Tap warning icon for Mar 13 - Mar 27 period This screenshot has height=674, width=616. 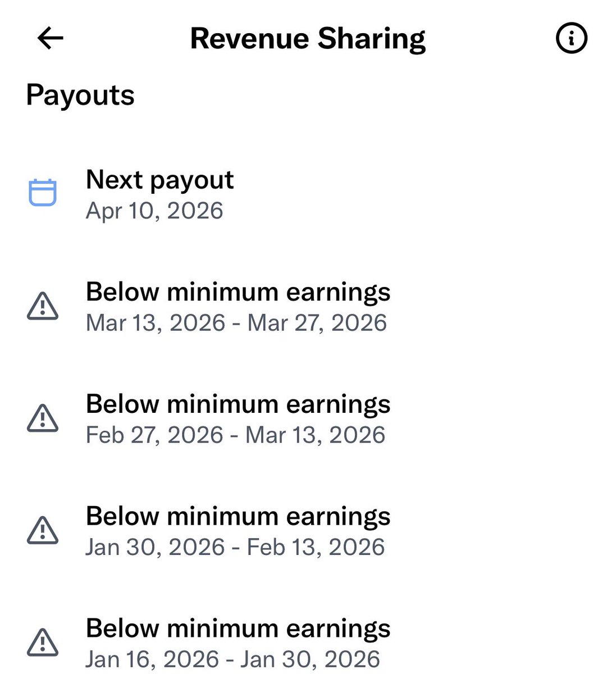43,306
